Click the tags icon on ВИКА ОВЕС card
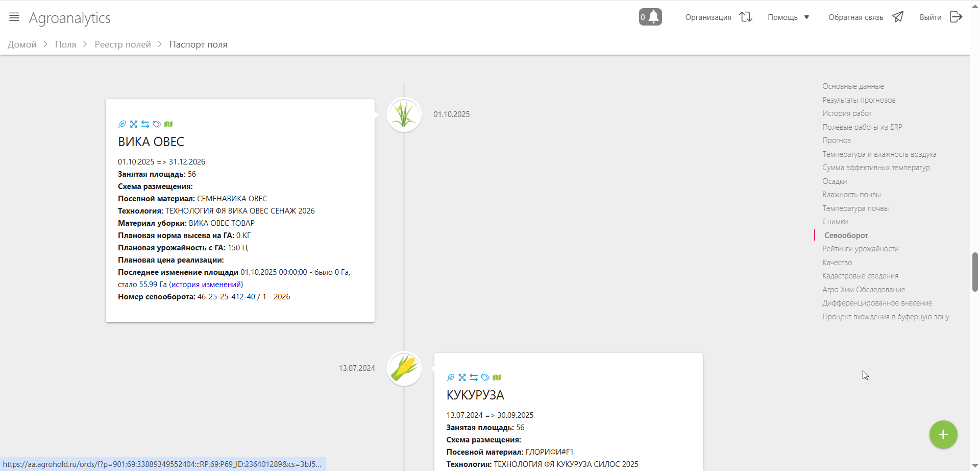The width and height of the screenshot is (980, 471). tap(157, 124)
